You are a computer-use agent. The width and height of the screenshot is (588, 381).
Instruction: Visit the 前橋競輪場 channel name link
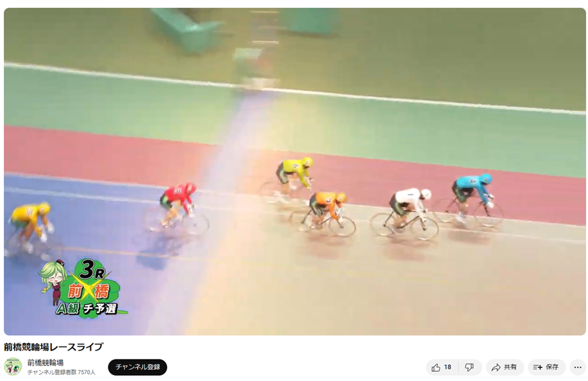[x=45, y=363]
